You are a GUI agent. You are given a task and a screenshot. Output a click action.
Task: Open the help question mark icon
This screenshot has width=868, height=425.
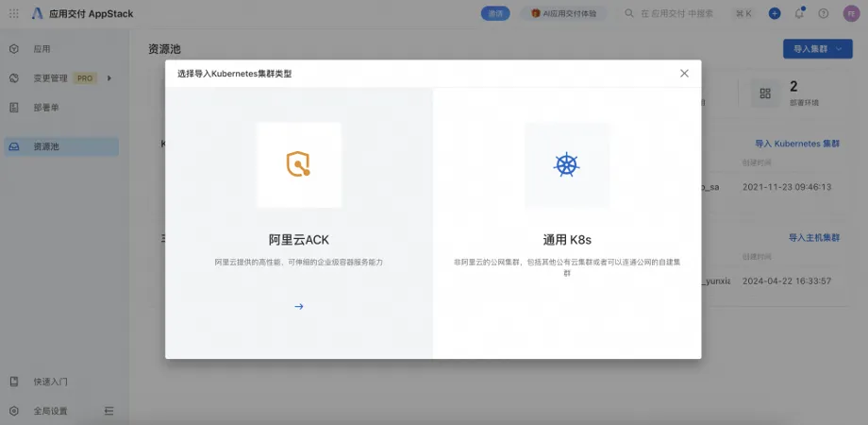pos(824,14)
